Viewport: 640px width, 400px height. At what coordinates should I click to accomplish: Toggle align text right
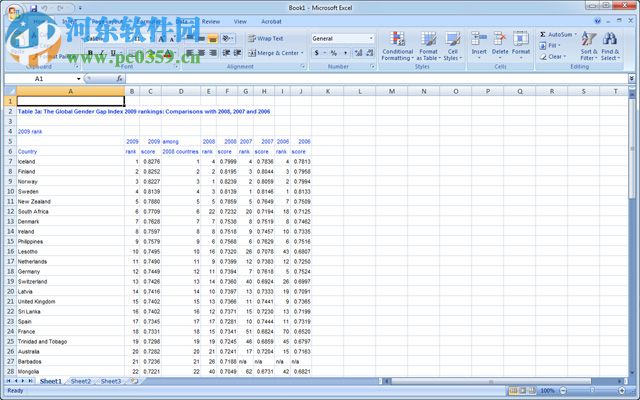click(213, 53)
